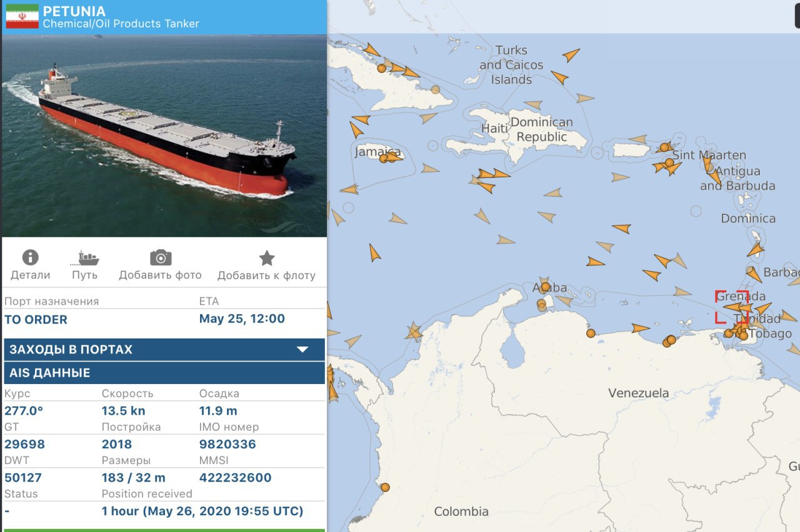The width and height of the screenshot is (800, 532).
Task: Collapse the AIS ДАННЫЕ section header
Action: pos(164,373)
